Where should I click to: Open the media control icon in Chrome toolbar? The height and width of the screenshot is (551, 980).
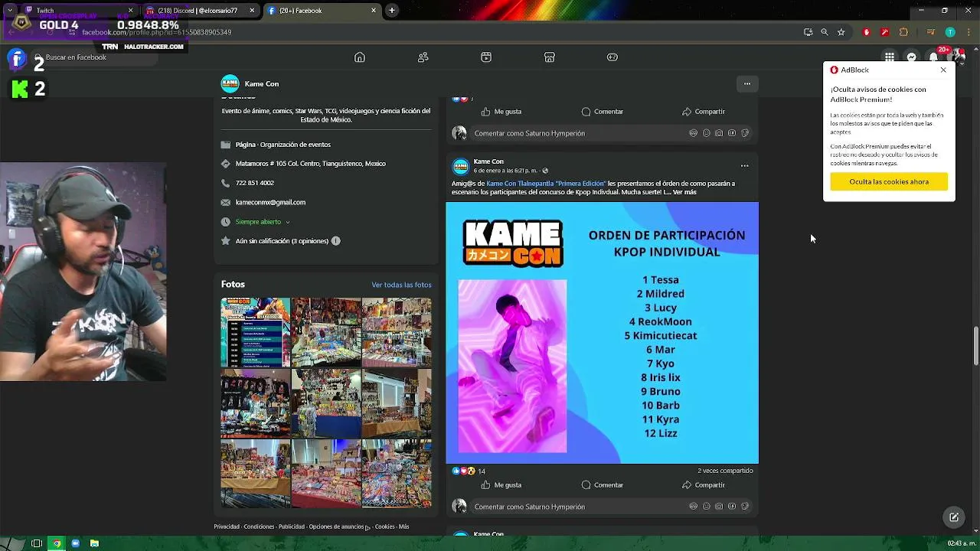(931, 32)
